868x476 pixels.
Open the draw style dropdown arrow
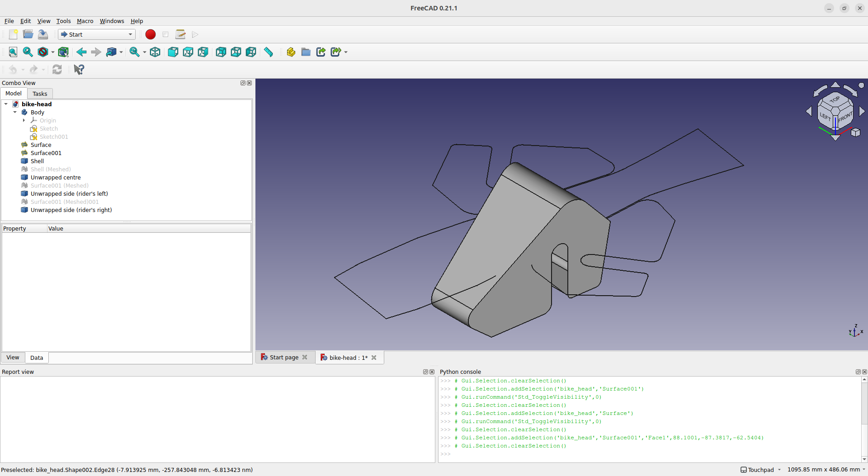pos(52,52)
